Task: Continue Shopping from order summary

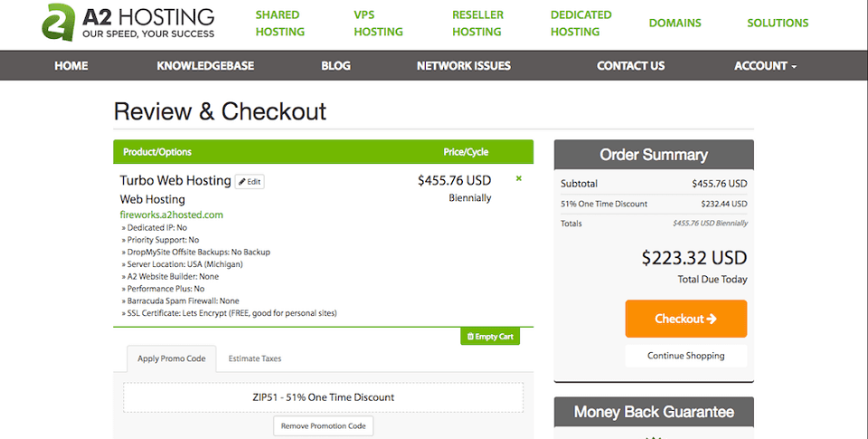Action: (x=686, y=356)
